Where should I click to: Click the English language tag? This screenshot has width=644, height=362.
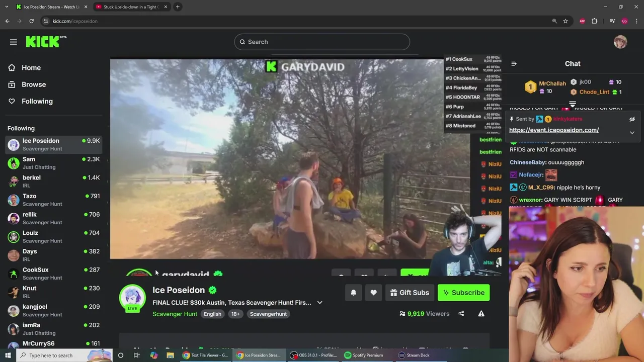[212, 314]
